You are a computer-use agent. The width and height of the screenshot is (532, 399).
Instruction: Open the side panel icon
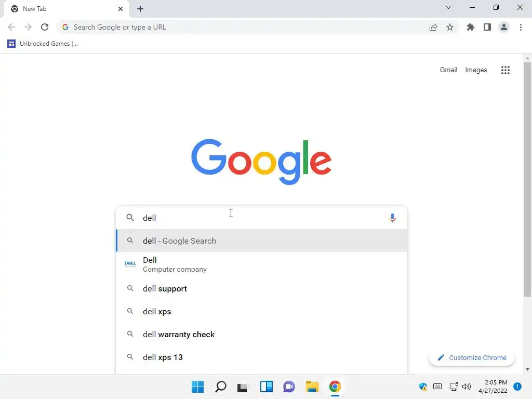click(x=487, y=27)
